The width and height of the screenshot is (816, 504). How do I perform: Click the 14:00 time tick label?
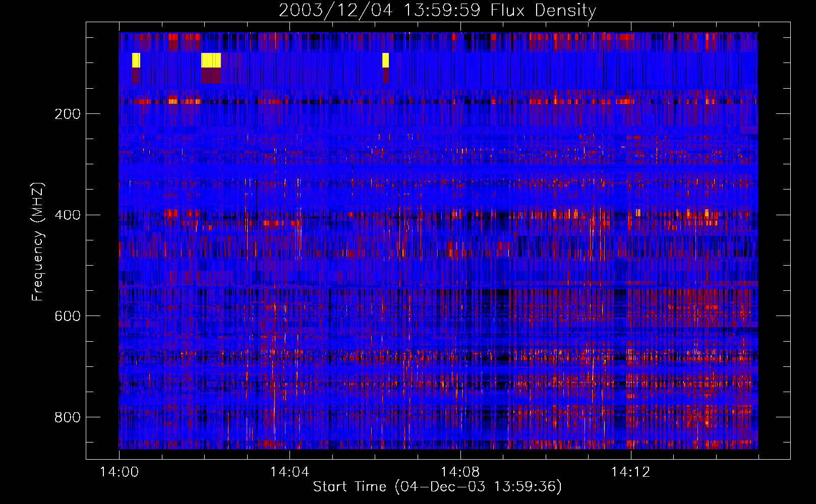coord(119,472)
